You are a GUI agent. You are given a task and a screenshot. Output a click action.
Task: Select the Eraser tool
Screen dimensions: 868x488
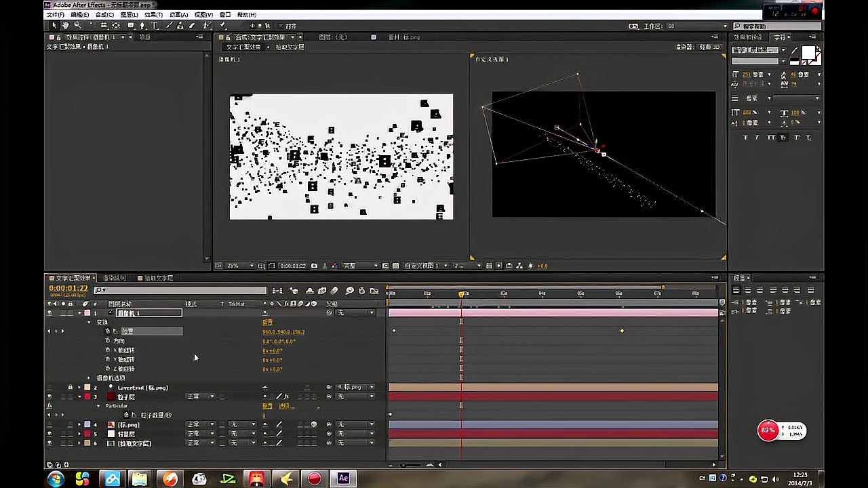tap(191, 26)
